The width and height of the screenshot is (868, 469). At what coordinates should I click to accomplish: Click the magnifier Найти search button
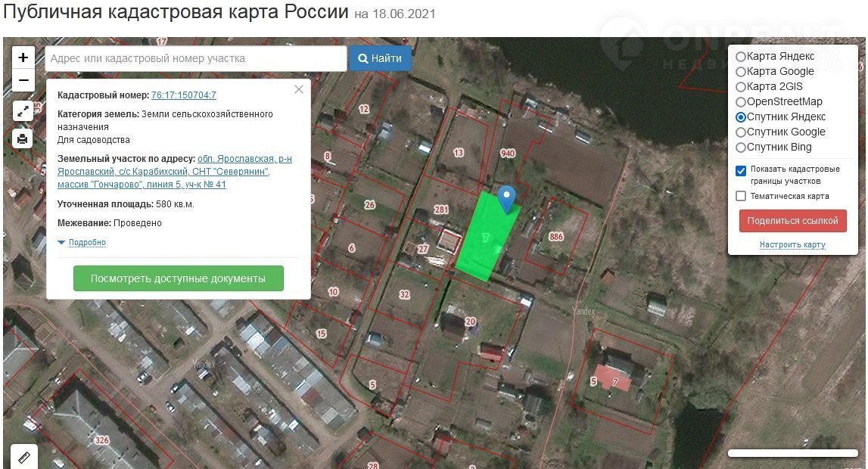click(x=380, y=58)
